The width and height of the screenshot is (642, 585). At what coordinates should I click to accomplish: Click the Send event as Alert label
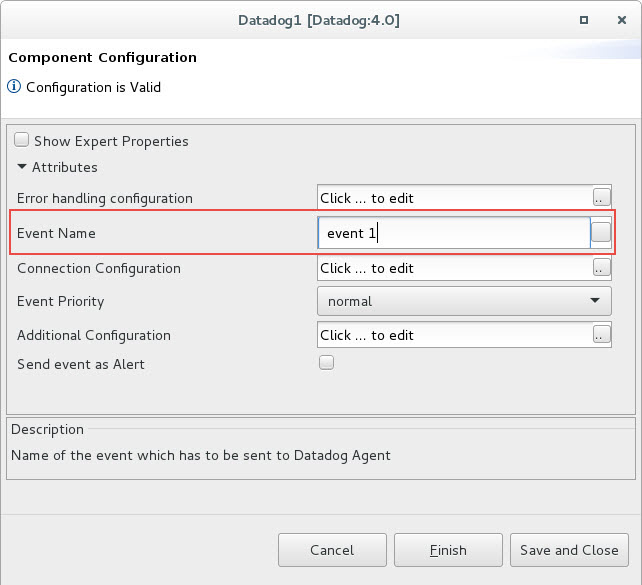(x=81, y=364)
